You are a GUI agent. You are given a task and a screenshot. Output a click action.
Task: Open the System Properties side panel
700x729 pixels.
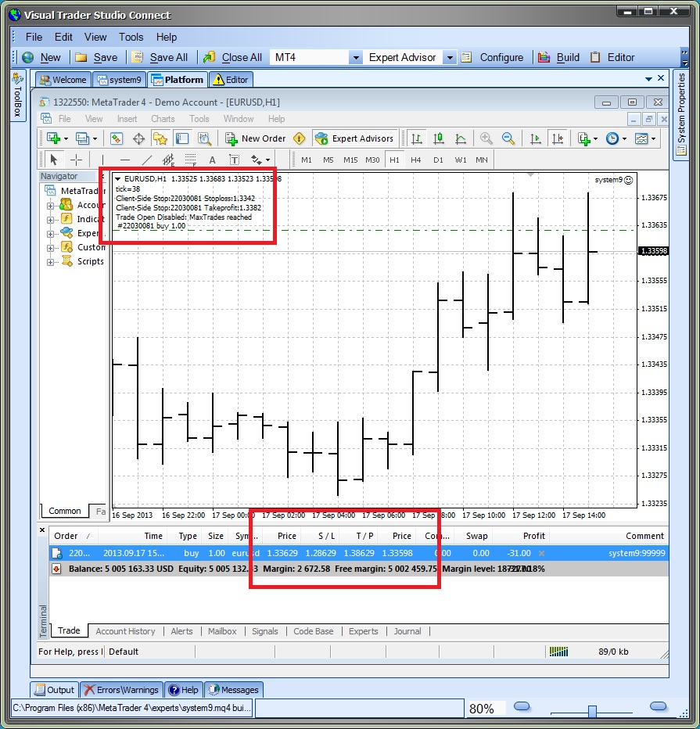click(x=681, y=114)
